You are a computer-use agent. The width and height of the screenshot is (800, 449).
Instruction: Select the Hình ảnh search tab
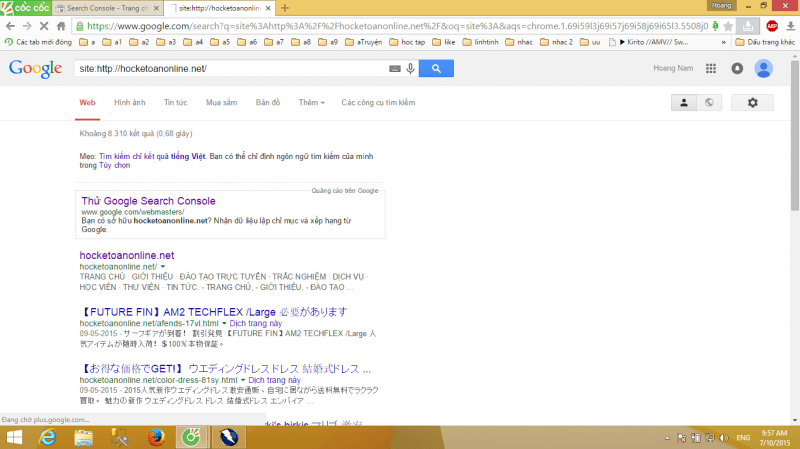coord(130,103)
